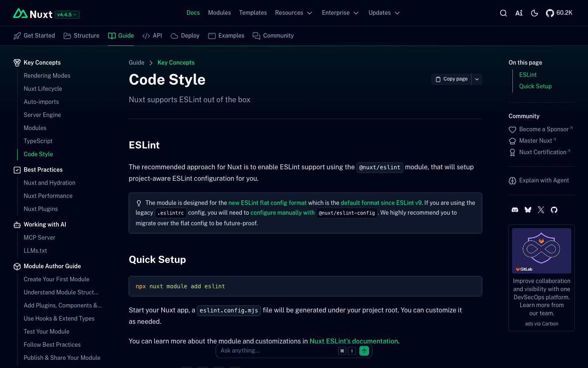Open Test Your Module page

coord(47,332)
